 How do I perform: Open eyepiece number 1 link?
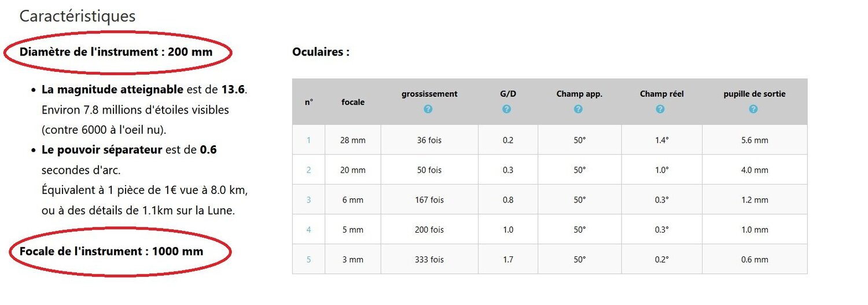tap(308, 140)
